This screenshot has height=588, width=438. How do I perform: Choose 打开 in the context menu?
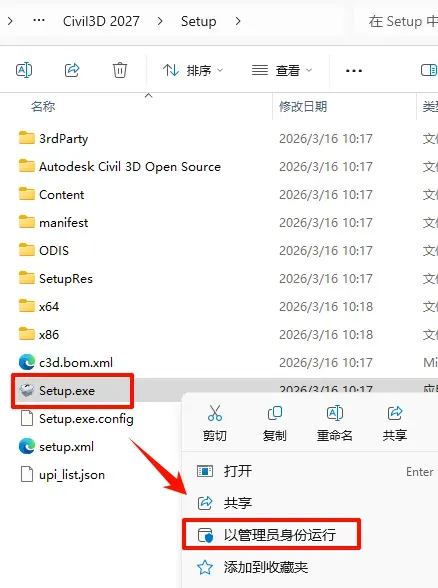[x=309, y=471]
